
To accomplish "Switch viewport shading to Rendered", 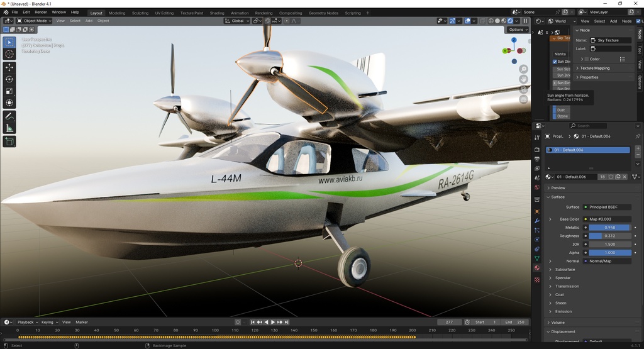I will (x=510, y=21).
